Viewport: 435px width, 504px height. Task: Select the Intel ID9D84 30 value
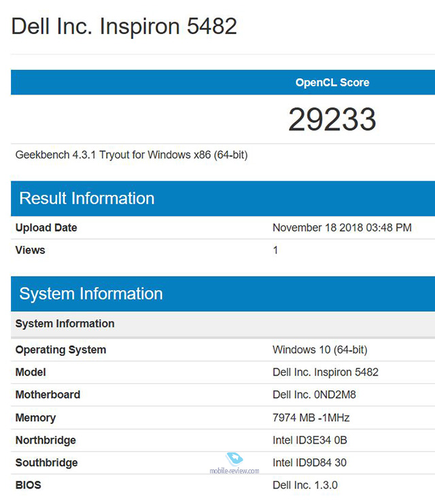click(309, 463)
